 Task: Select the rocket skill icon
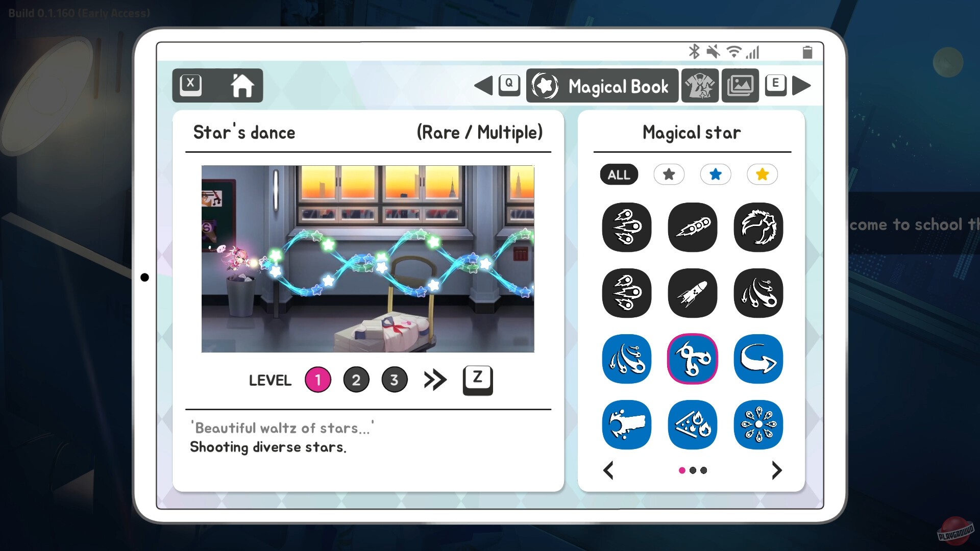pyautogui.click(x=692, y=293)
